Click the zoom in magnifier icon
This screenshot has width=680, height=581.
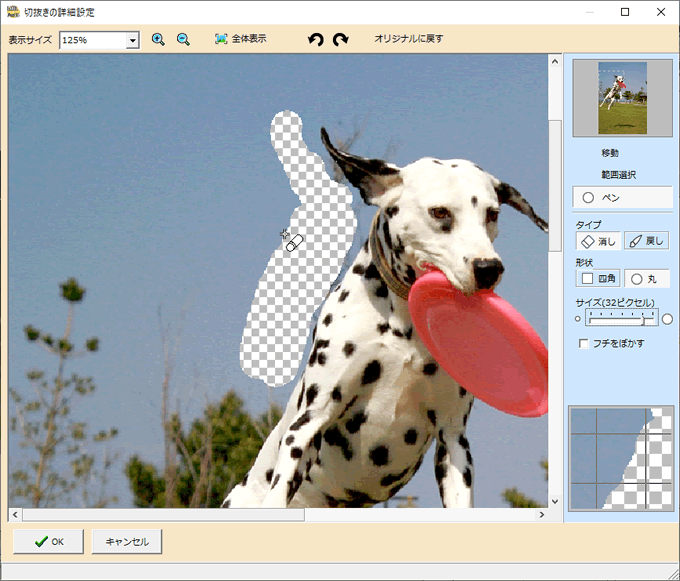point(158,40)
